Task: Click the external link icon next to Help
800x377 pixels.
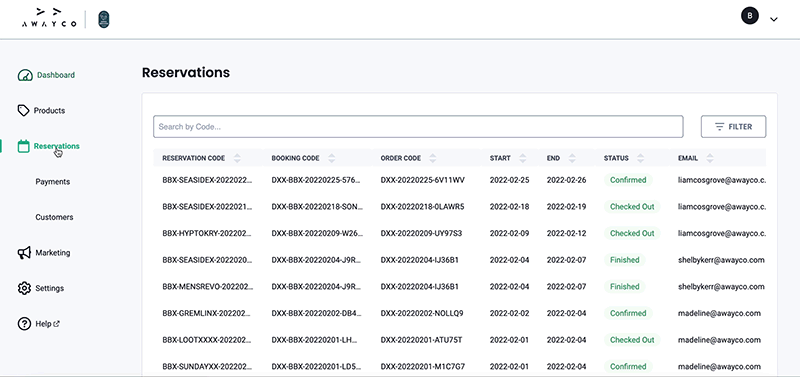Action: 57,323
